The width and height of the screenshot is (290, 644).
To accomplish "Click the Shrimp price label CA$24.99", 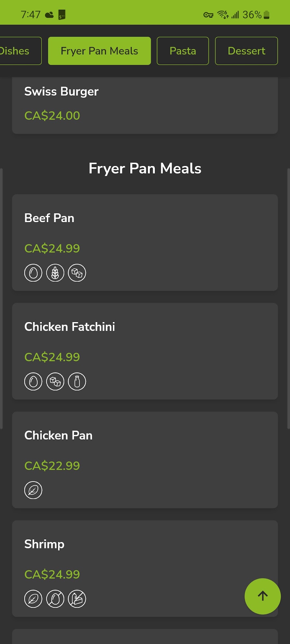I will (52, 574).
